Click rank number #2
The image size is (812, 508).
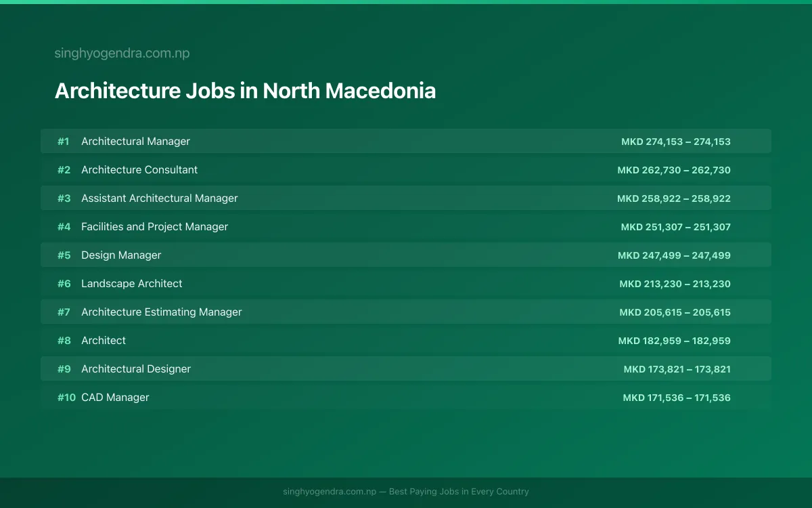(64, 170)
